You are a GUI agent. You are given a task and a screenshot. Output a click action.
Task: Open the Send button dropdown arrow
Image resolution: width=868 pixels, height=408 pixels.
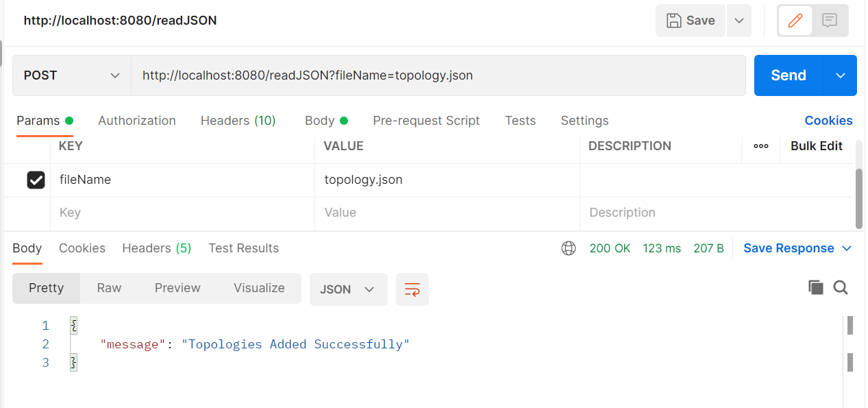[x=841, y=75]
